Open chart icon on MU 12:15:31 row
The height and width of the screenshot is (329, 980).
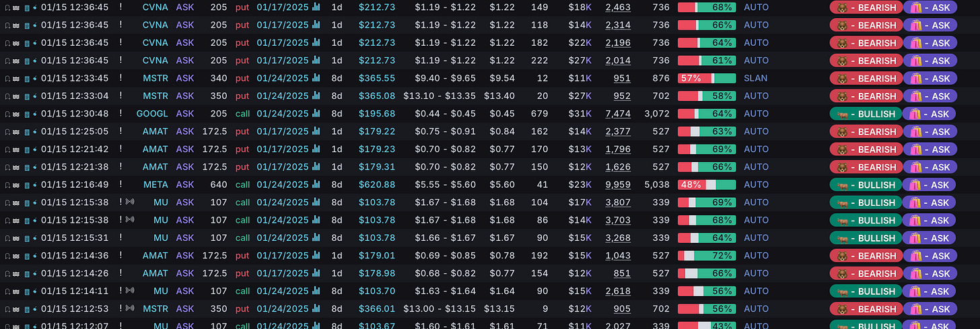point(316,237)
